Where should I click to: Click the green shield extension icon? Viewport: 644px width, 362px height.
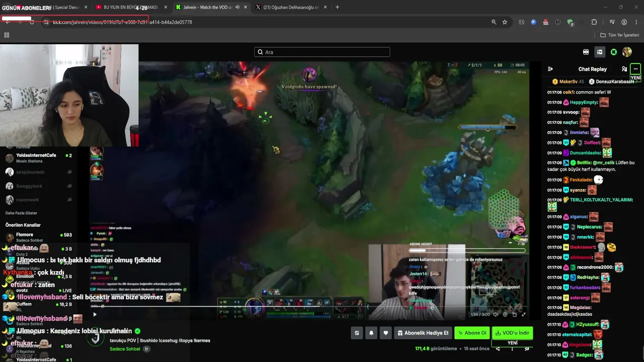[x=570, y=22]
